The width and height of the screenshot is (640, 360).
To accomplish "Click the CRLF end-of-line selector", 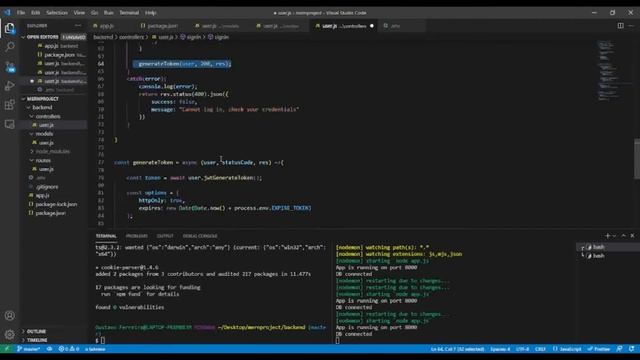I will coord(540,349).
